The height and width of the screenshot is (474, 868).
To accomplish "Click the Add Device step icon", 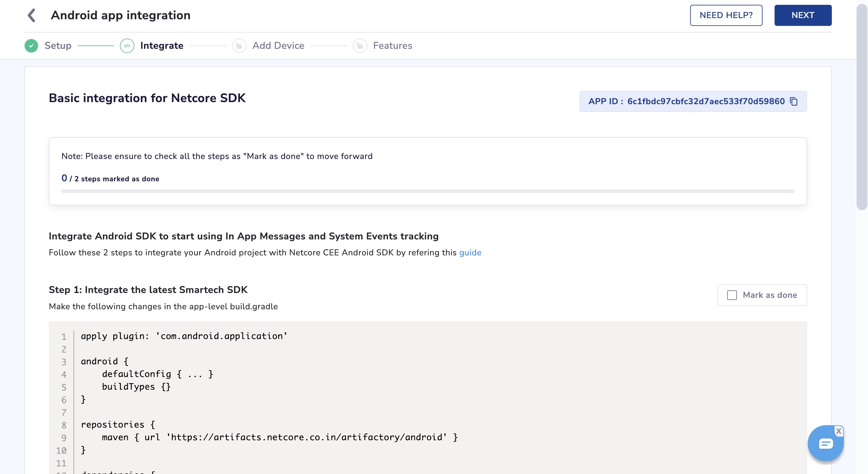I will click(x=239, y=46).
